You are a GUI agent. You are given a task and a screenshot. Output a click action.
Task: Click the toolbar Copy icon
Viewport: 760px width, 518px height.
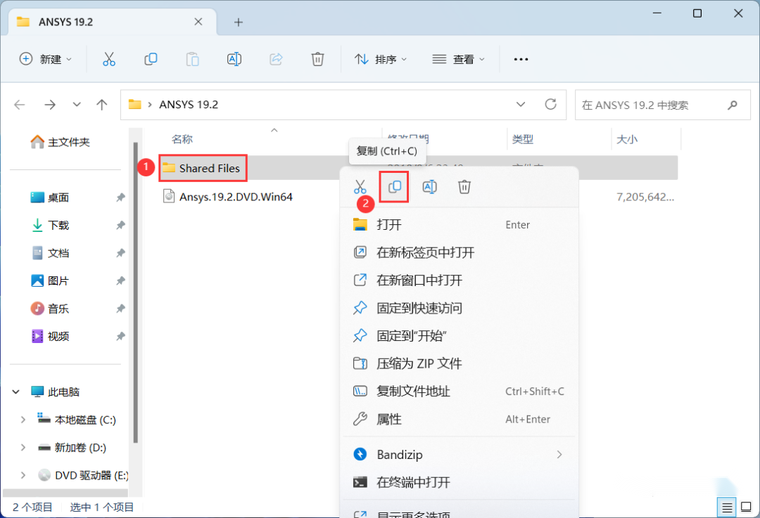point(151,59)
